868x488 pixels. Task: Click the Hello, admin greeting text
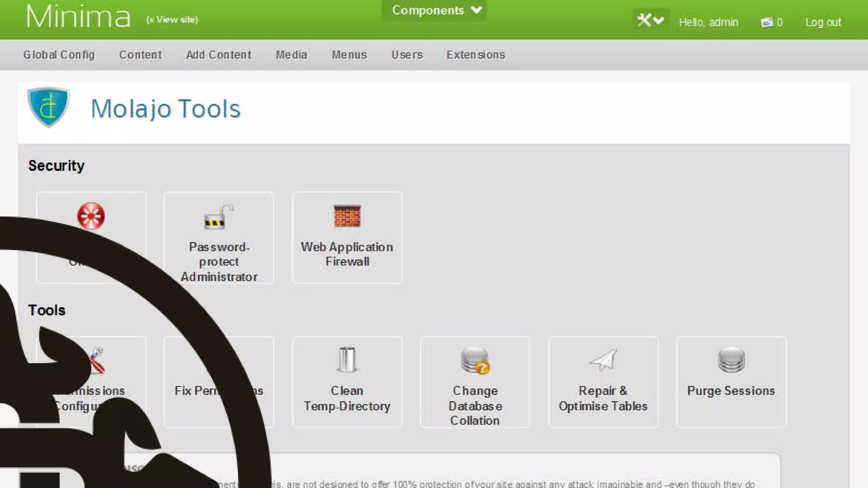point(708,22)
